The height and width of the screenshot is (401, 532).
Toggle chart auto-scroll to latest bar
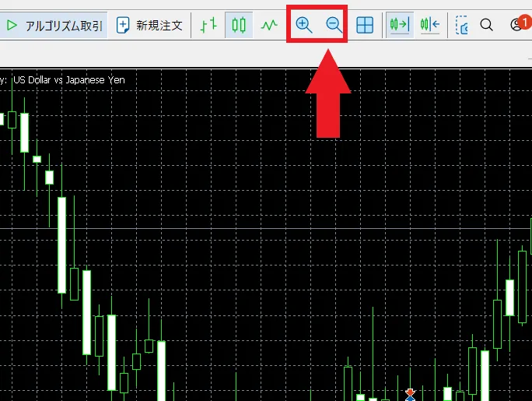tap(399, 25)
